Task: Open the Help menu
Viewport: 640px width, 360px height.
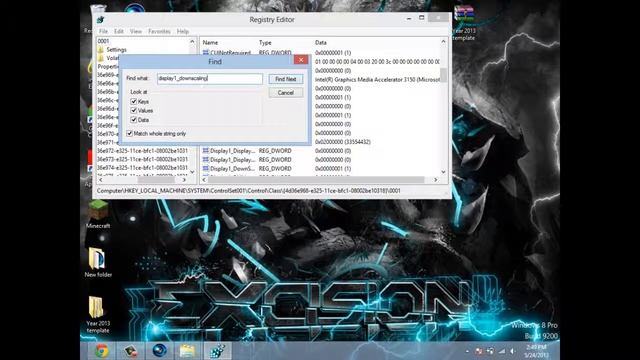Action: pyautogui.click(x=182, y=31)
